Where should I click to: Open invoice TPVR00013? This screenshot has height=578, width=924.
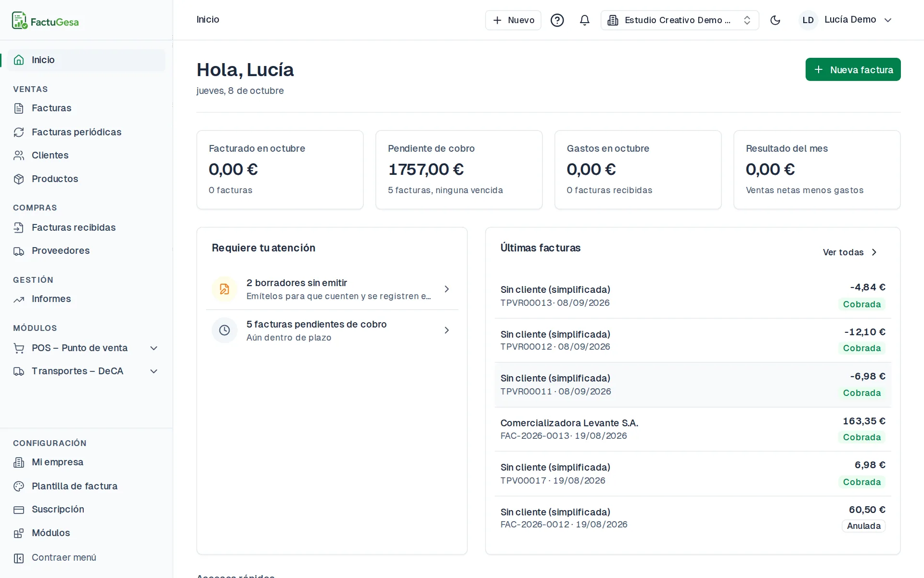[693, 296]
